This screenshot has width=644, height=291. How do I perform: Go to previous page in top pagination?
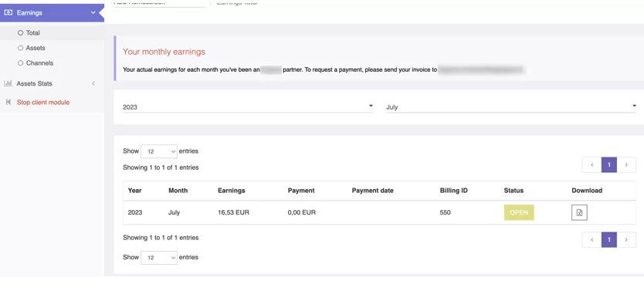click(591, 164)
